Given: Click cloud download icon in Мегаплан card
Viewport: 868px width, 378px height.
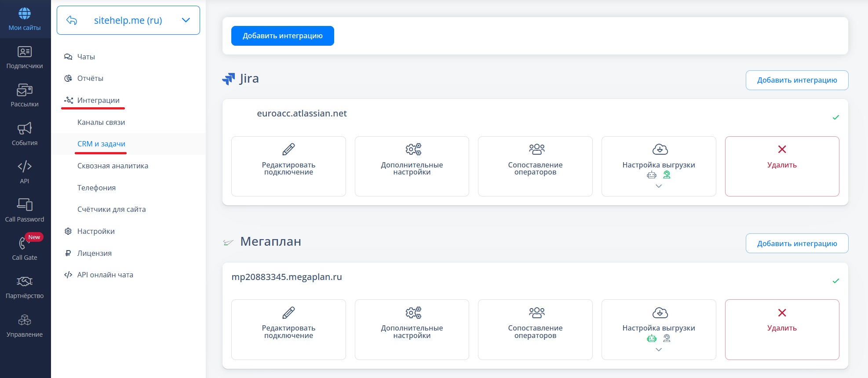Looking at the screenshot, I should click(660, 313).
